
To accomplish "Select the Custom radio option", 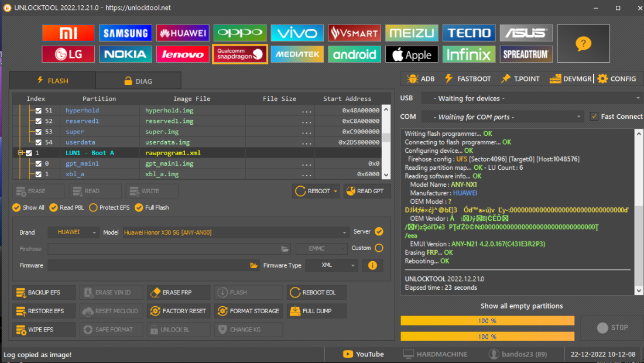I will pos(379,248).
